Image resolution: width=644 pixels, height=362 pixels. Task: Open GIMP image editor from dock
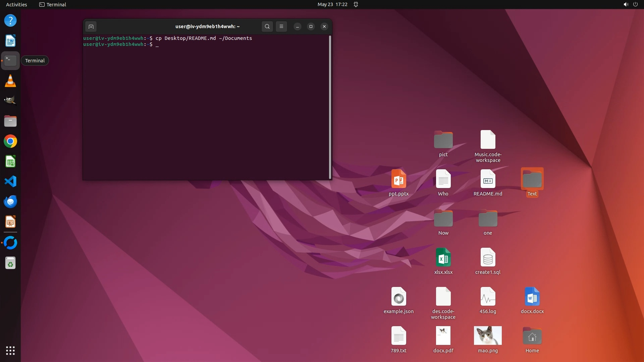pos(10,101)
